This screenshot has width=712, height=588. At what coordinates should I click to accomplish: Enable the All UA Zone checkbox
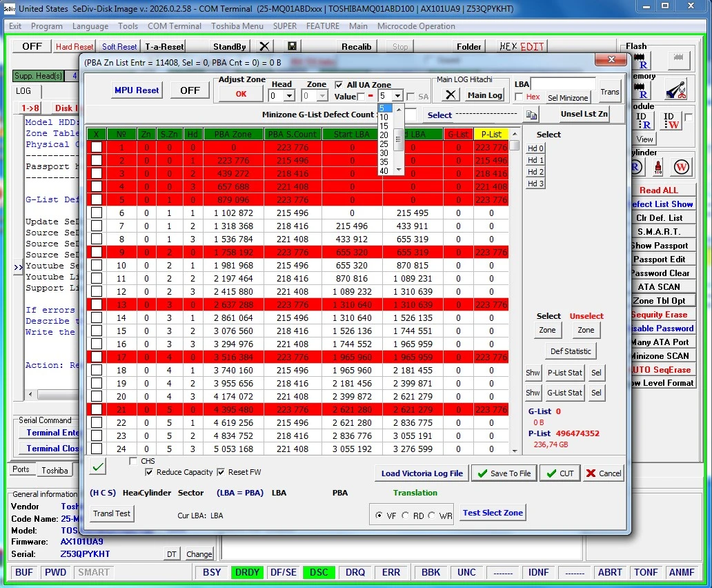coord(338,85)
